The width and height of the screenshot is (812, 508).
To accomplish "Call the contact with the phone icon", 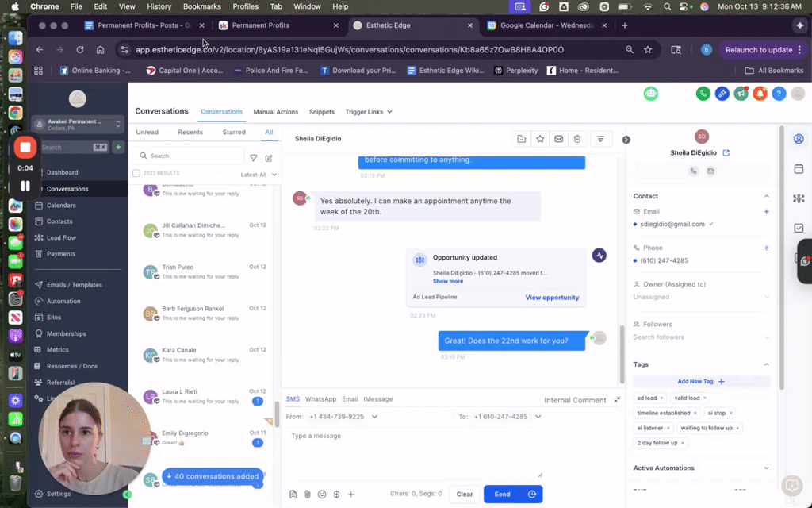I will pos(693,171).
